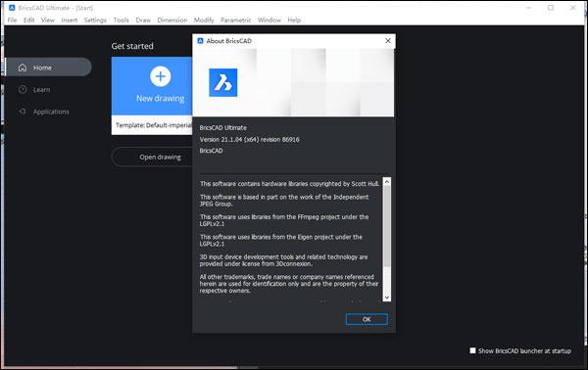Open the Modify menu

tap(204, 20)
